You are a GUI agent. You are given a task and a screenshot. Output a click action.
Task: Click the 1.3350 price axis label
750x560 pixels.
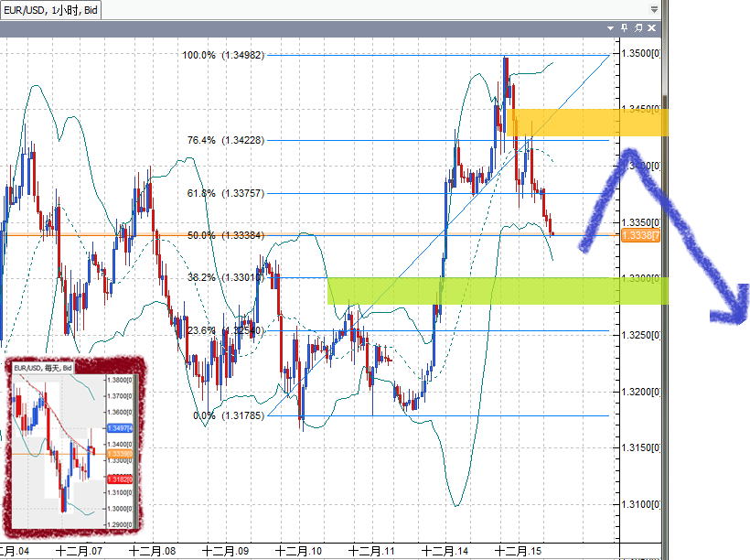tap(640, 222)
